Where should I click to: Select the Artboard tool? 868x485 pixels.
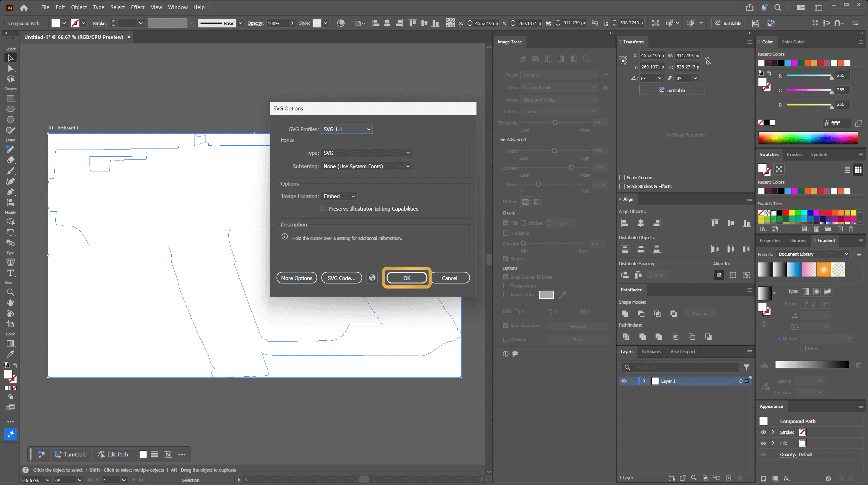[11, 324]
